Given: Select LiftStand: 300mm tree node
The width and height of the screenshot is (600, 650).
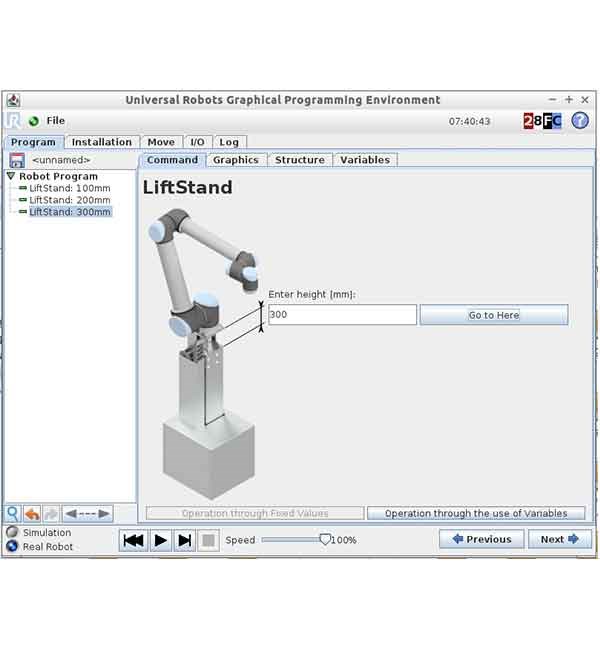Looking at the screenshot, I should pyautogui.click(x=70, y=212).
